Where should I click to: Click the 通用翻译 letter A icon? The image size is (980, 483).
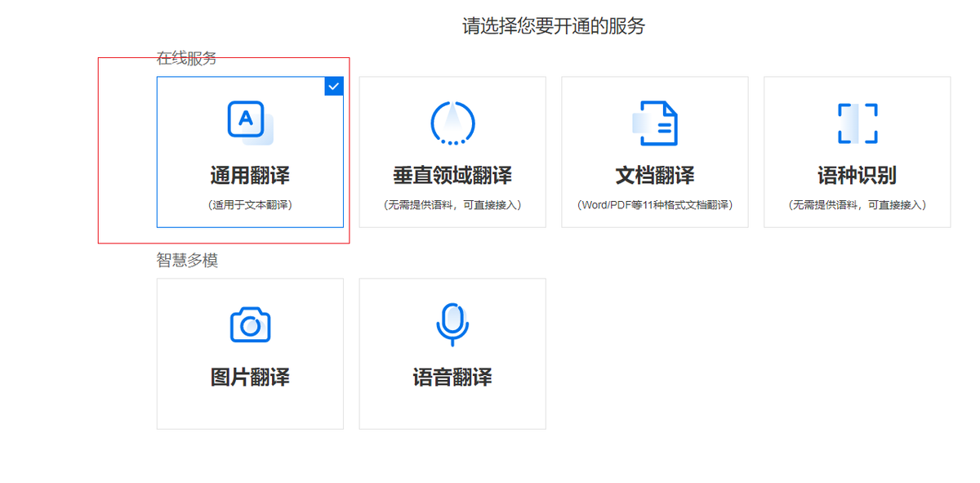250,123
